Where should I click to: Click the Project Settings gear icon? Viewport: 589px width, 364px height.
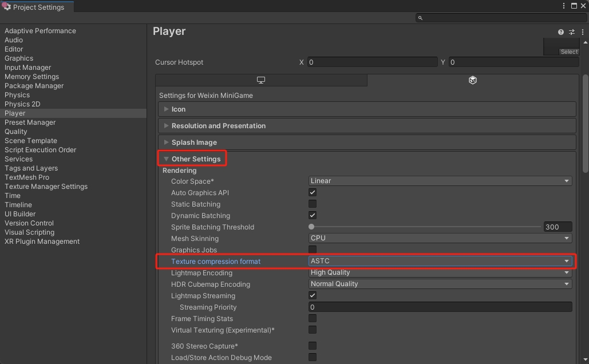tap(7, 7)
